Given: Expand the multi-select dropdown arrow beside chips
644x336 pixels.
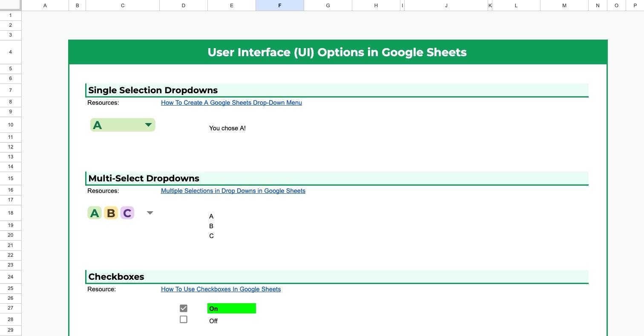Looking at the screenshot, I should pyautogui.click(x=150, y=213).
